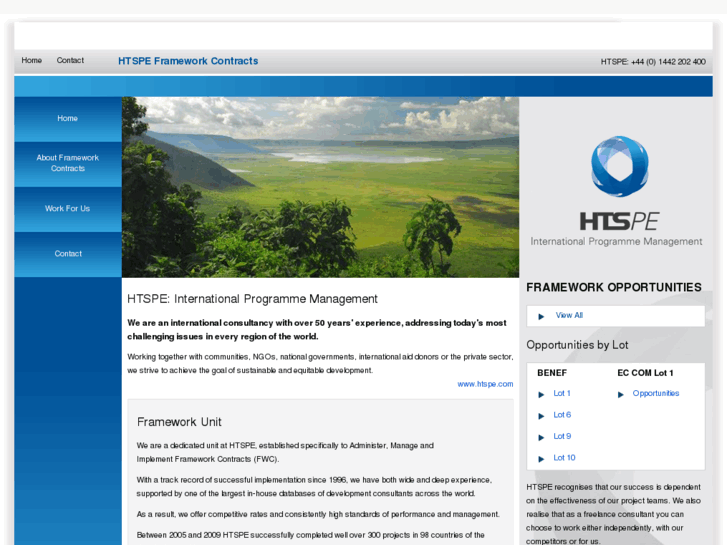Click the arrow icon beside Lot 9
The image size is (727, 545).
[541, 437]
